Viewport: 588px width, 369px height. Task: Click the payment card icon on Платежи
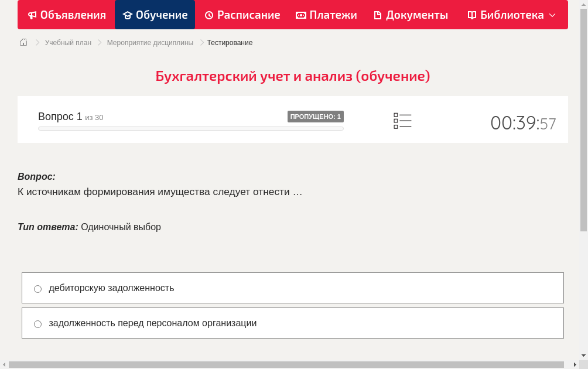302,15
